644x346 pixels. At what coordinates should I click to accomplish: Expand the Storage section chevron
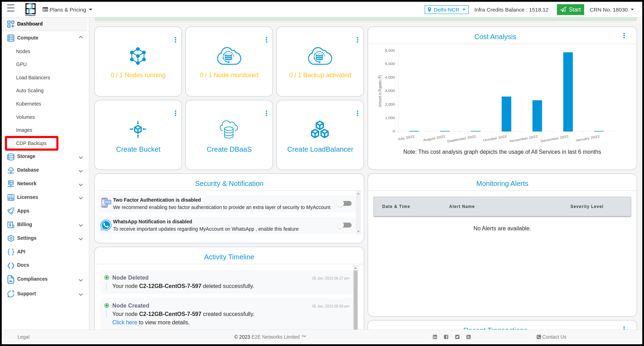pyautogui.click(x=81, y=158)
